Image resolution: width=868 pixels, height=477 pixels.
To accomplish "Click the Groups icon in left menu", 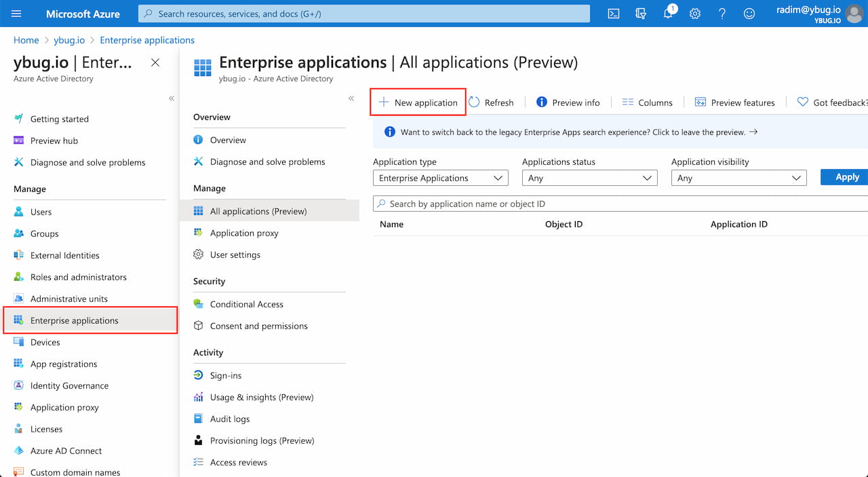I will coord(18,233).
